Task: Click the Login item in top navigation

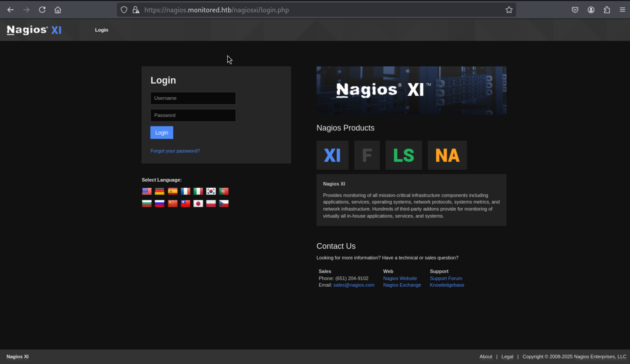Action: pyautogui.click(x=102, y=30)
